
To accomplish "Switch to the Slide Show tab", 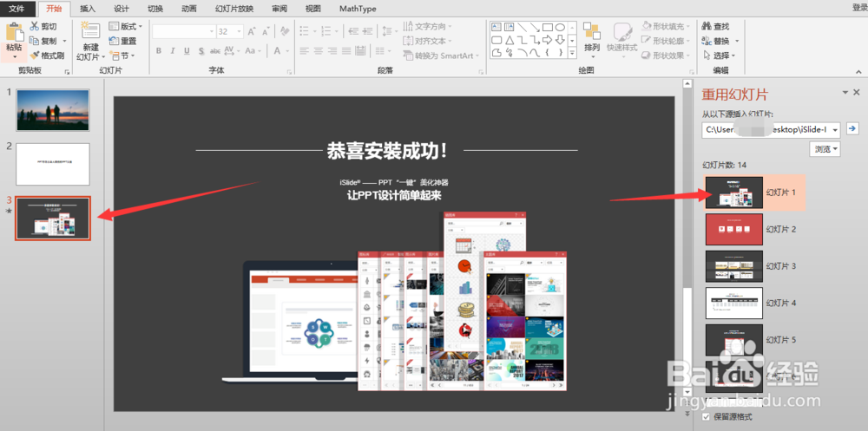I will [x=234, y=9].
